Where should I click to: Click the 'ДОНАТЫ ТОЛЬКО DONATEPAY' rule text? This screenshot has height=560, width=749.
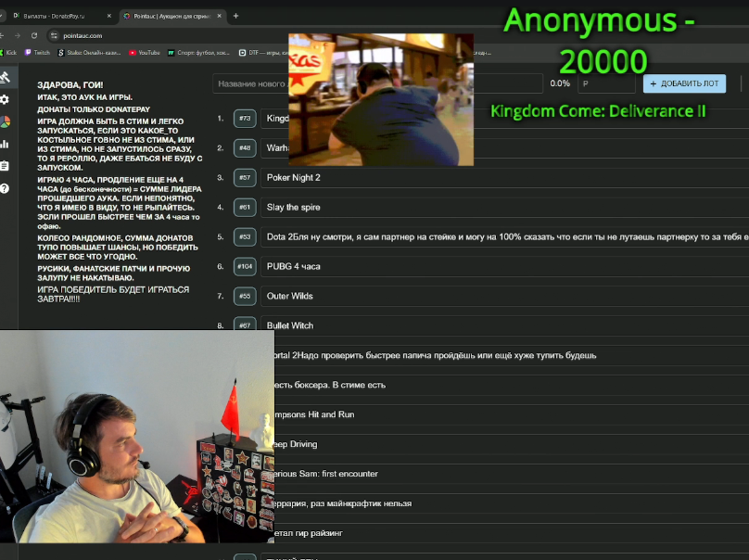[x=94, y=109]
